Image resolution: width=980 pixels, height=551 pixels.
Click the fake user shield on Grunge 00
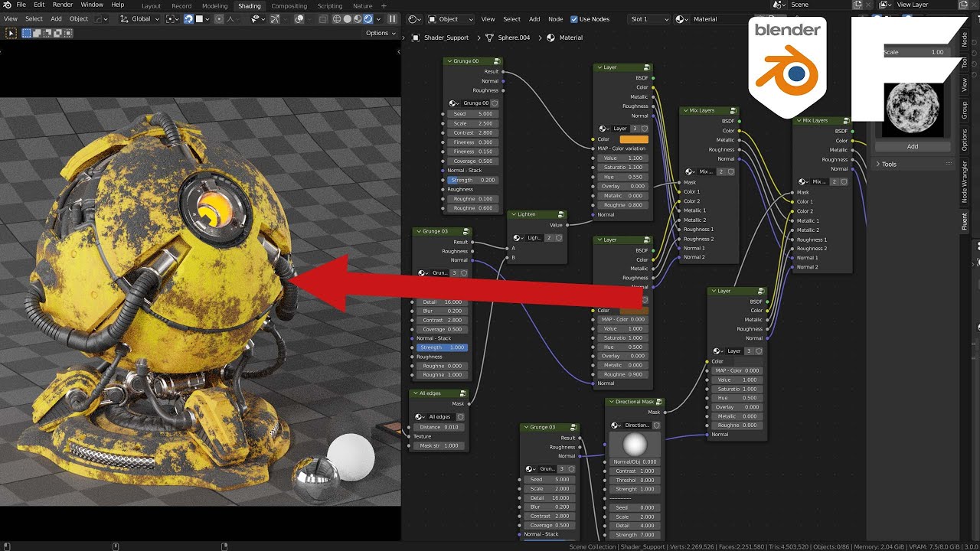pyautogui.click(x=495, y=103)
